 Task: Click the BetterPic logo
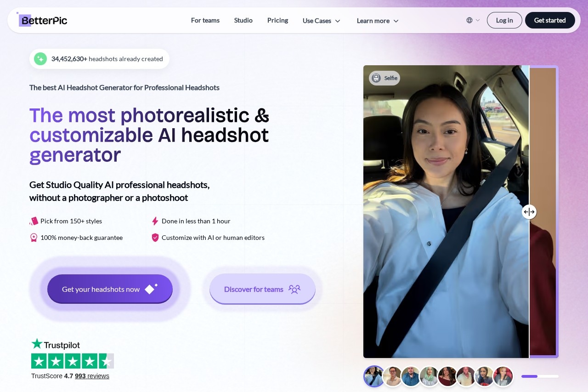click(42, 20)
